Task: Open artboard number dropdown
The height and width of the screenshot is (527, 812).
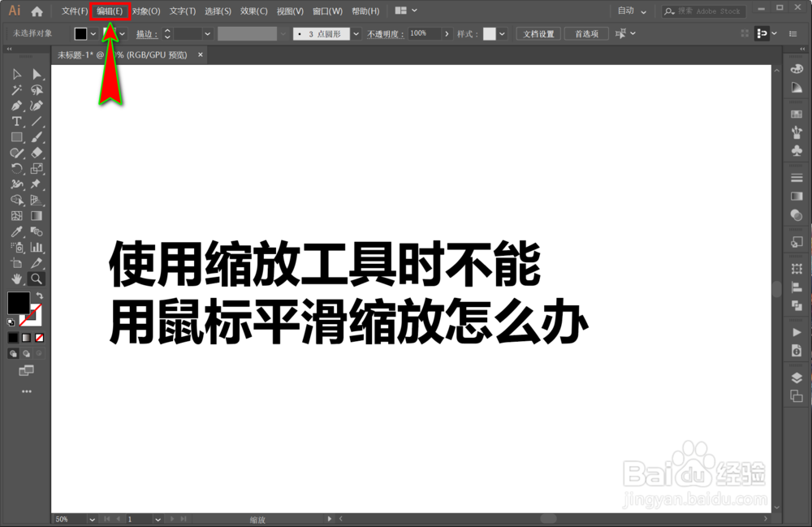Action: click(158, 519)
